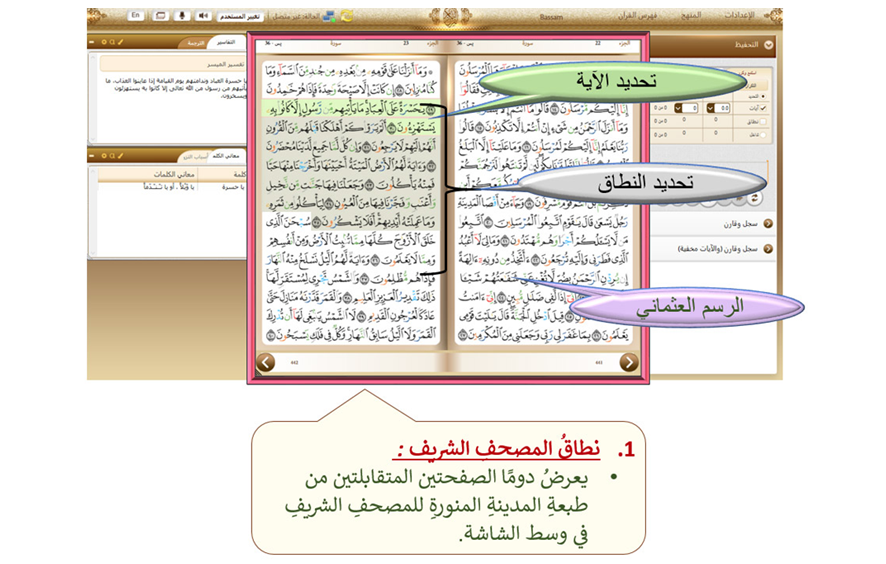Select the التفاسير tab
Screen dimensions: 886x564
click(x=225, y=43)
